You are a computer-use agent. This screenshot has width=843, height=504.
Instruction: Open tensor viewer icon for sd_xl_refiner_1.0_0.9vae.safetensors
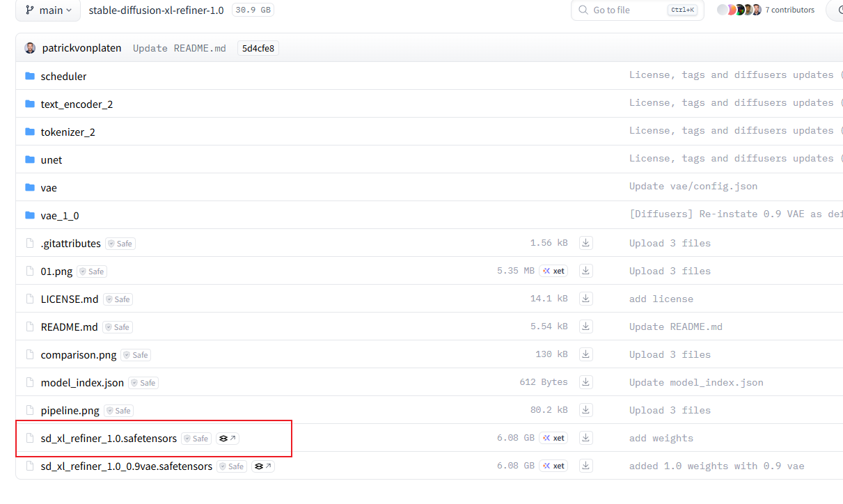pos(263,466)
